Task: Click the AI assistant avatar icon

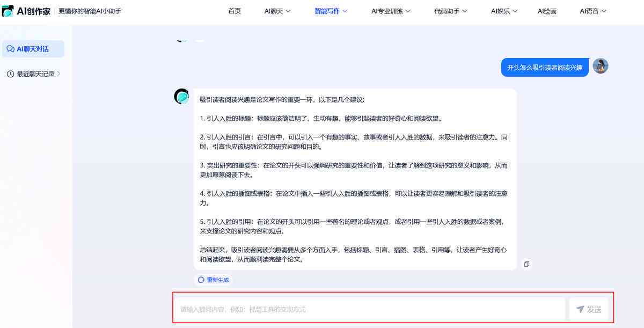Action: pyautogui.click(x=182, y=97)
